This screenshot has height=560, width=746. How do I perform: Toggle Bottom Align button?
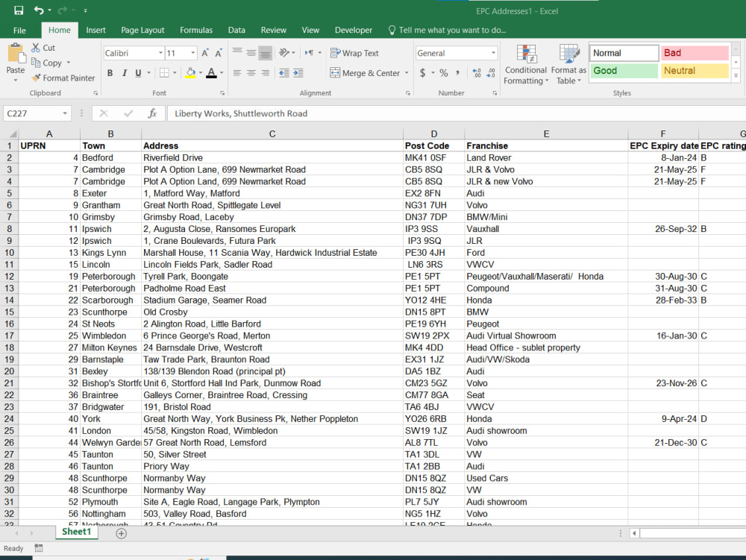[x=265, y=53]
